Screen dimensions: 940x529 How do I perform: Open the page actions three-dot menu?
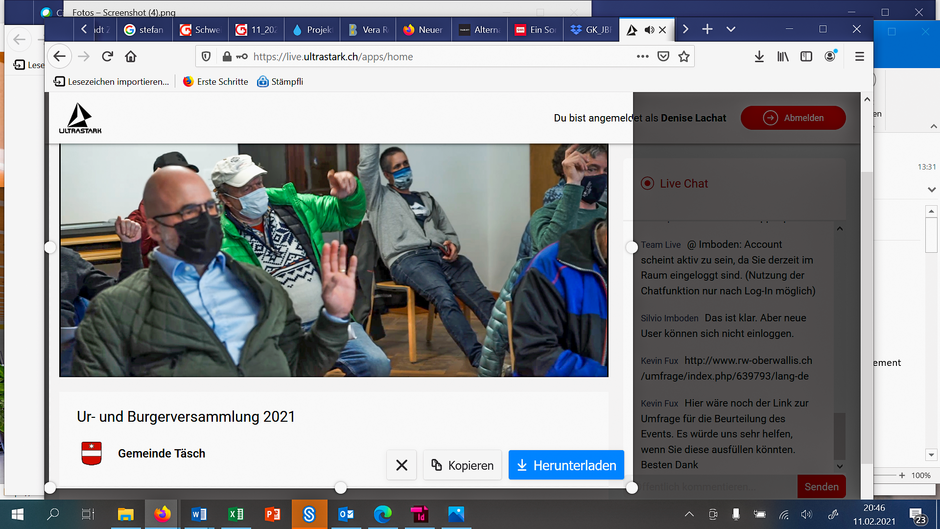(x=642, y=57)
